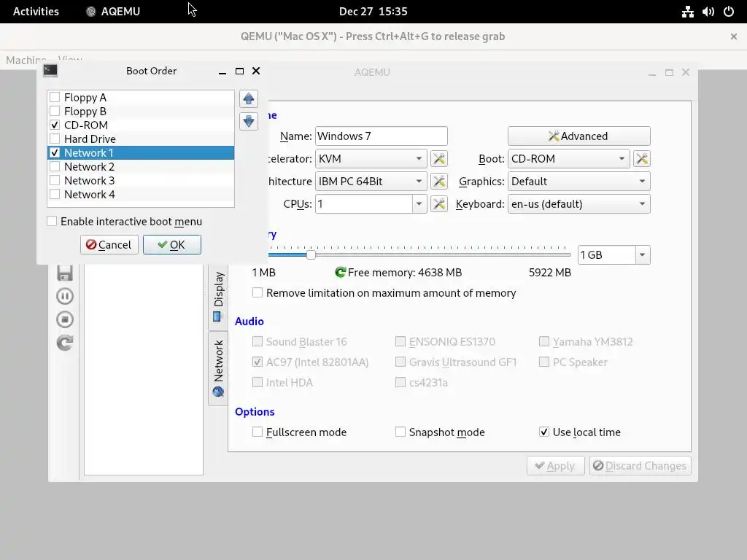The width and height of the screenshot is (747, 560).
Task: Switch to the Display tab
Action: (x=218, y=296)
